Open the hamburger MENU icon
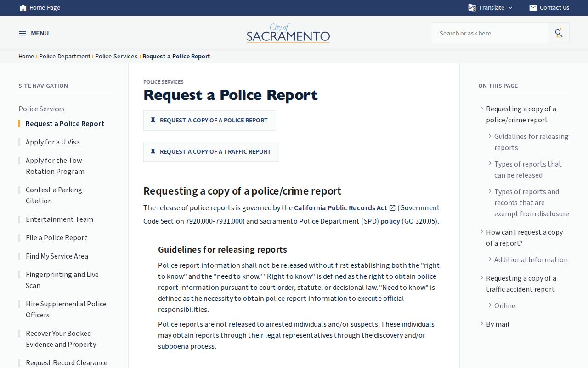Viewport: 588px width, 368px height. click(x=22, y=33)
